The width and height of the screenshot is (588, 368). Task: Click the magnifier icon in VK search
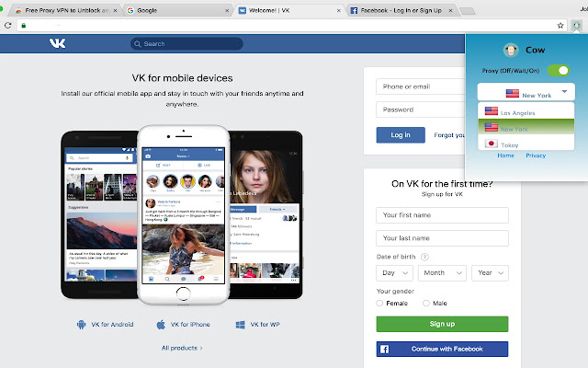(x=138, y=44)
